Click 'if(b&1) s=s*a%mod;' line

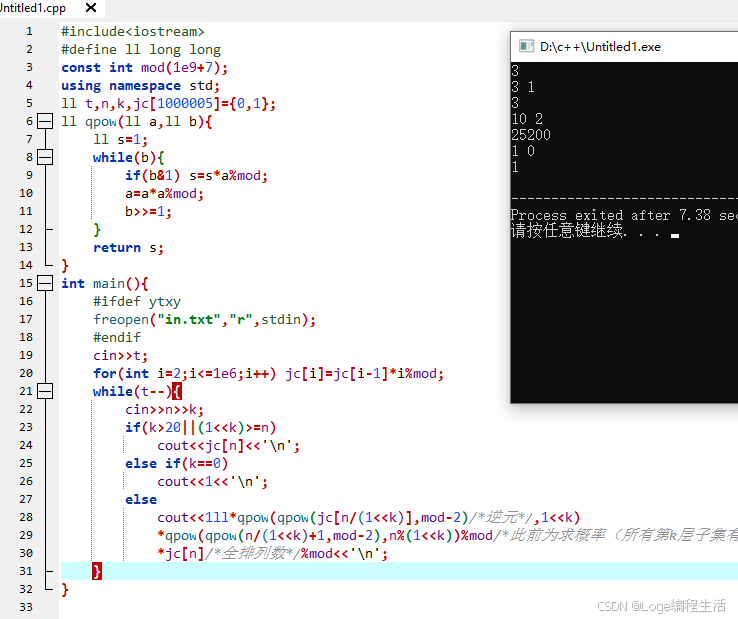(196, 176)
